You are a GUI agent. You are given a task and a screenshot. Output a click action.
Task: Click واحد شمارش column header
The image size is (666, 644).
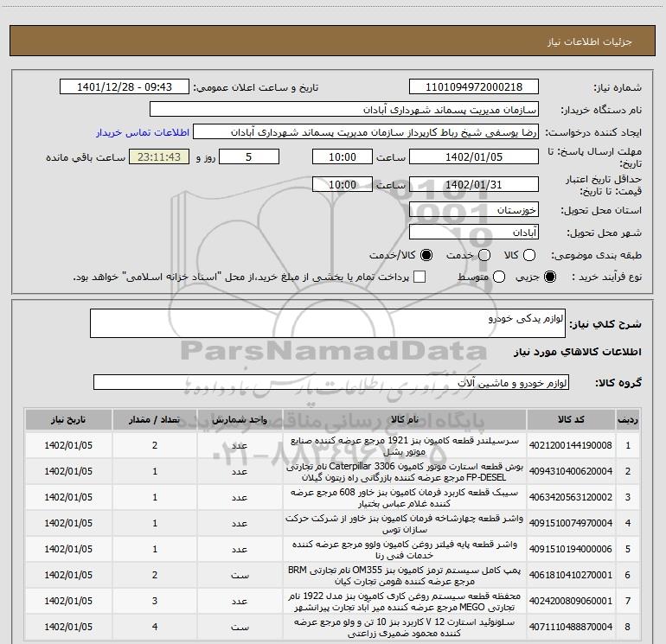[240, 419]
